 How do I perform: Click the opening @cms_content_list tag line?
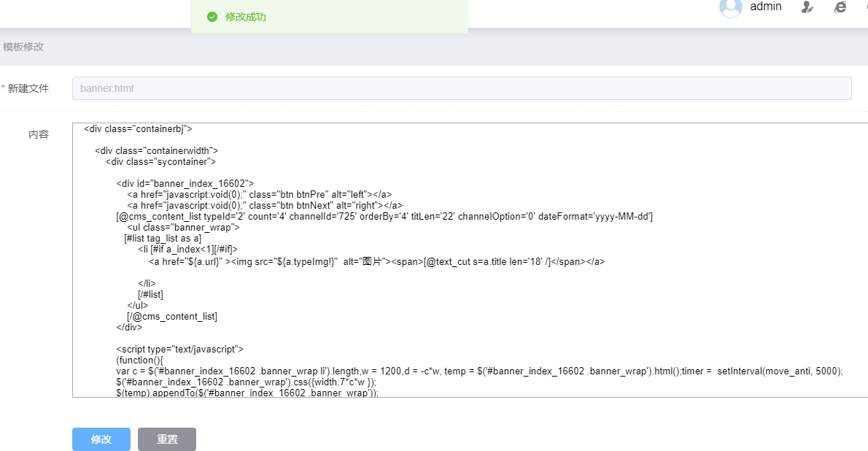pos(384,217)
